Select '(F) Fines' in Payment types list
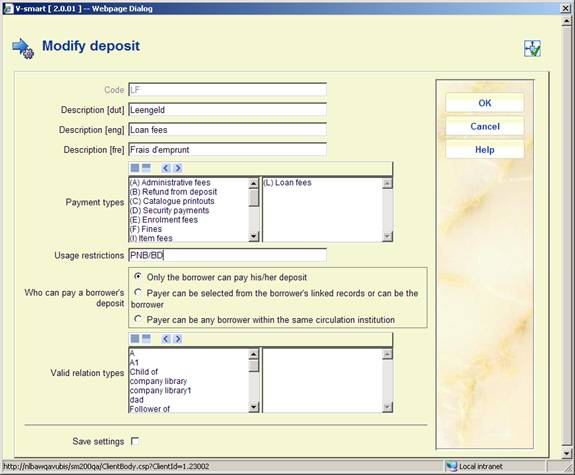 (x=146, y=229)
